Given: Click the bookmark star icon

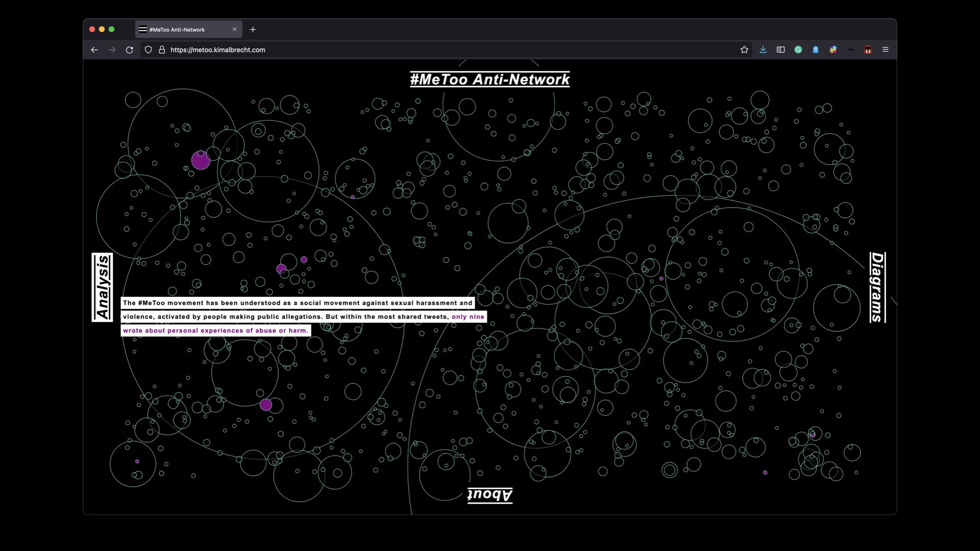Looking at the screenshot, I should click(x=744, y=49).
